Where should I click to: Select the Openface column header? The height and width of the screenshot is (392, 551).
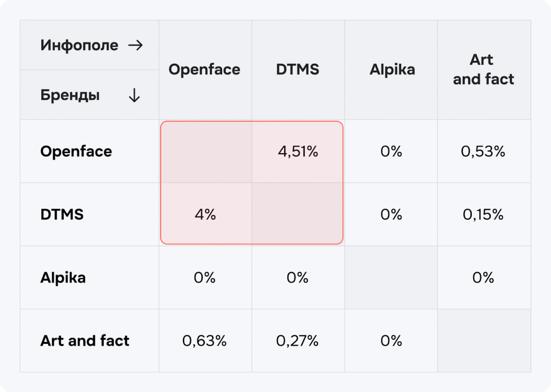(x=204, y=70)
